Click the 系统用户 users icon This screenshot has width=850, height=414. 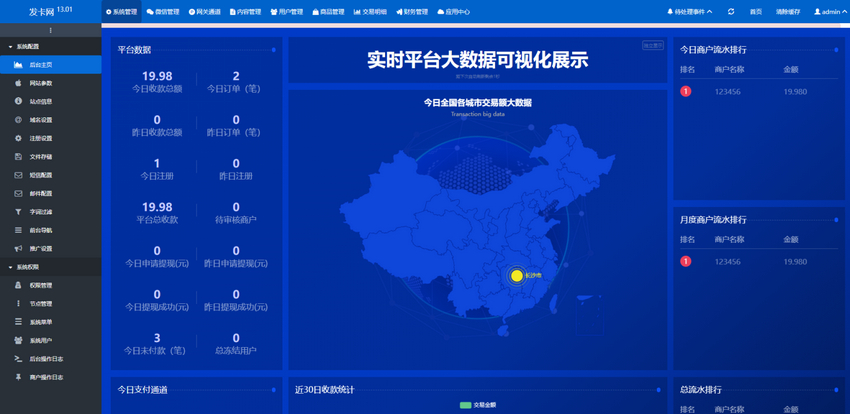pyautogui.click(x=18, y=340)
